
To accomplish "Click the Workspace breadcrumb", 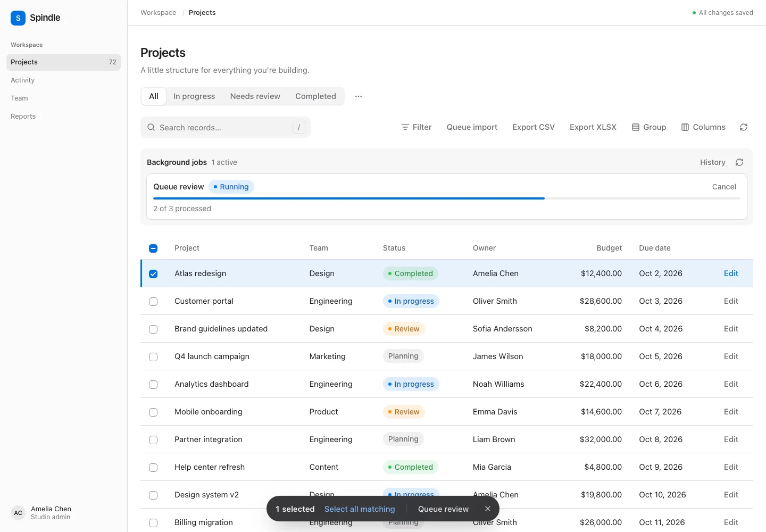I will [x=158, y=13].
